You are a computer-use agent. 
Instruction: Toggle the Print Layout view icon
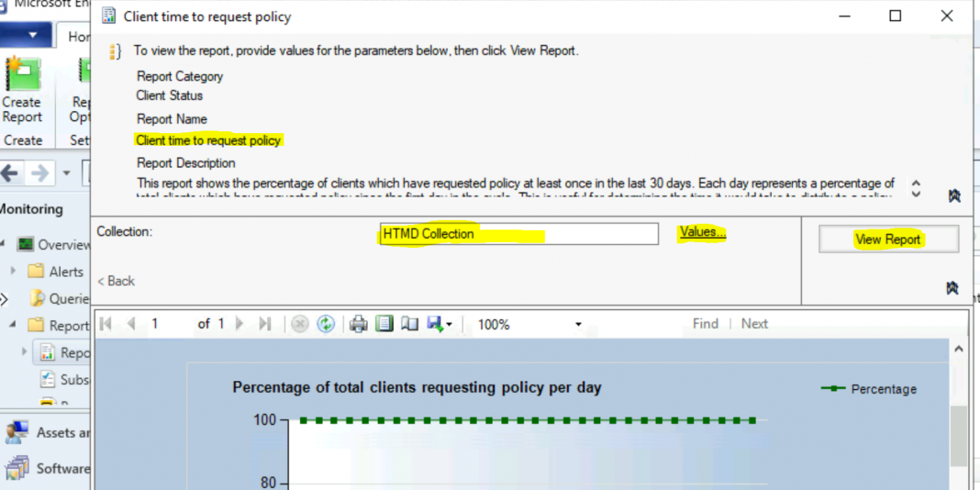(x=384, y=324)
